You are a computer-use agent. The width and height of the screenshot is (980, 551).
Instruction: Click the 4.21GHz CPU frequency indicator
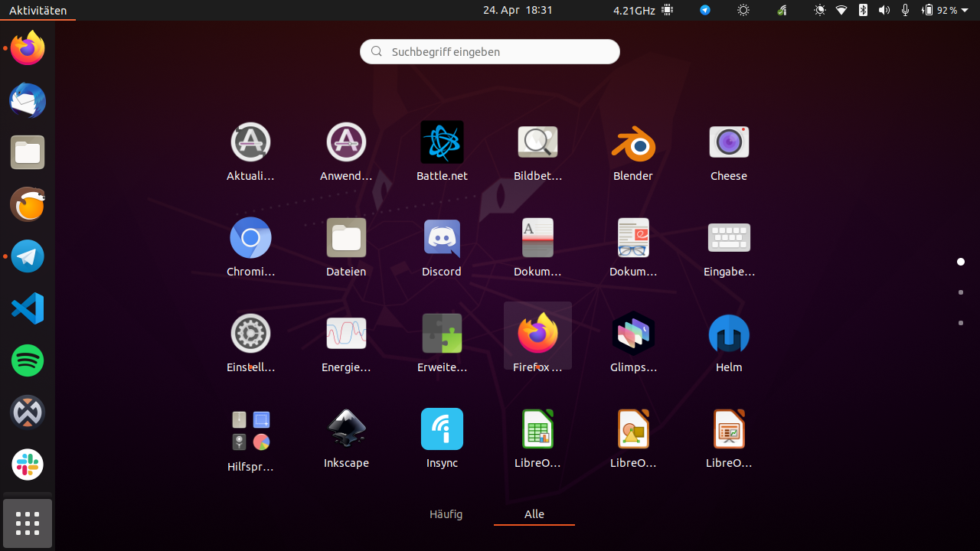pos(643,10)
